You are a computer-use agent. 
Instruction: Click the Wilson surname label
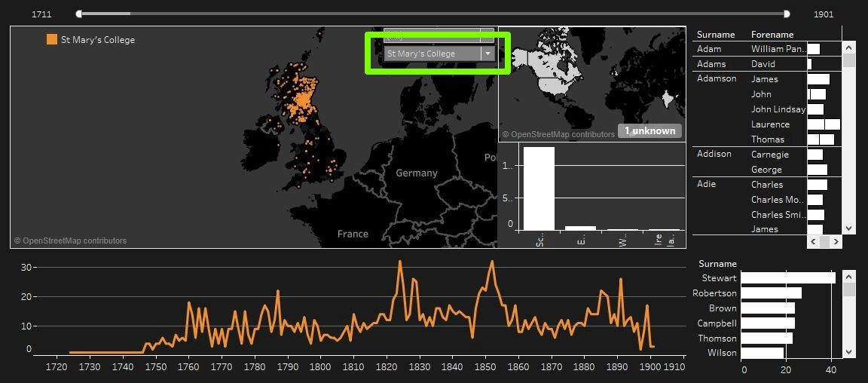[x=722, y=353]
